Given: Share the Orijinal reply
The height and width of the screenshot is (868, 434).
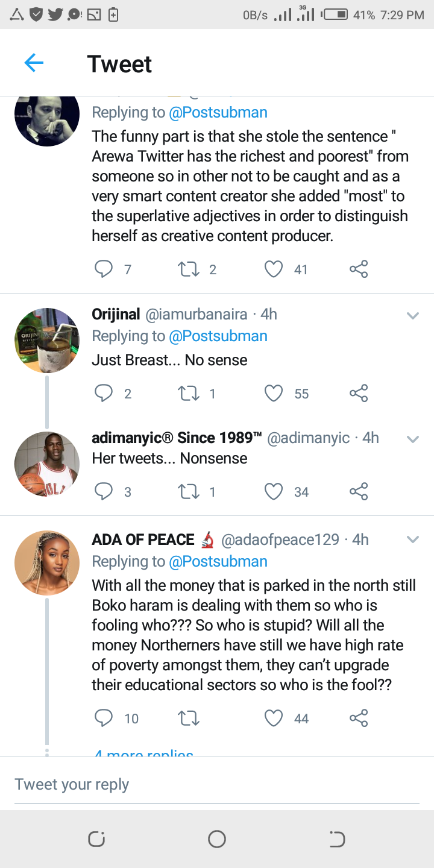Looking at the screenshot, I should tap(359, 394).
